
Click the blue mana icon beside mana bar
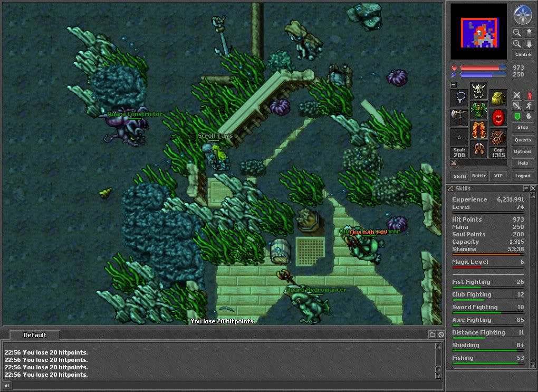[454, 74]
